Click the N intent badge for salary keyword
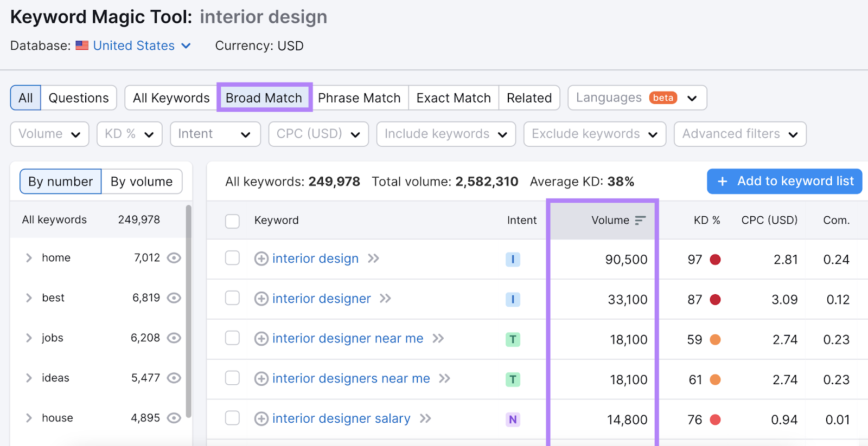This screenshot has height=446, width=868. pos(513,419)
